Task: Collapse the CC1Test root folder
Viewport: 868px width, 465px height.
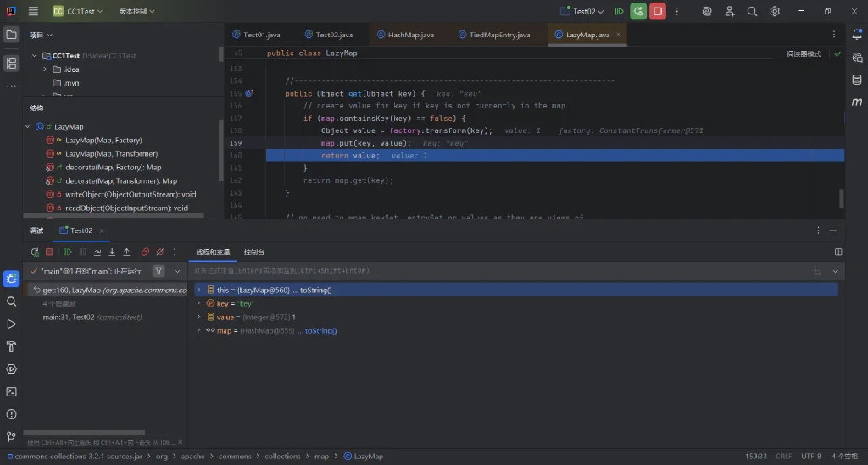Action: pyautogui.click(x=34, y=56)
